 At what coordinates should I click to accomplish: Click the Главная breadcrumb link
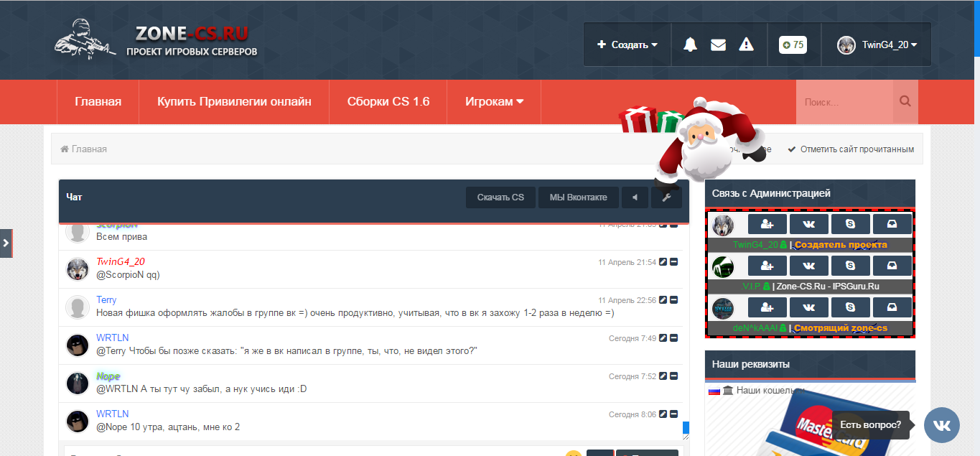89,149
